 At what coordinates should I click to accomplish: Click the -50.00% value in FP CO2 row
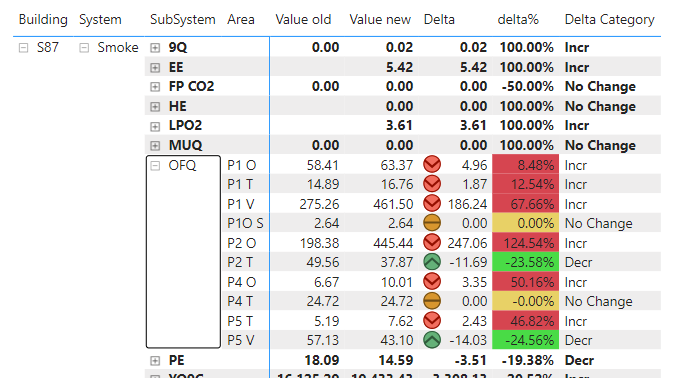click(527, 86)
